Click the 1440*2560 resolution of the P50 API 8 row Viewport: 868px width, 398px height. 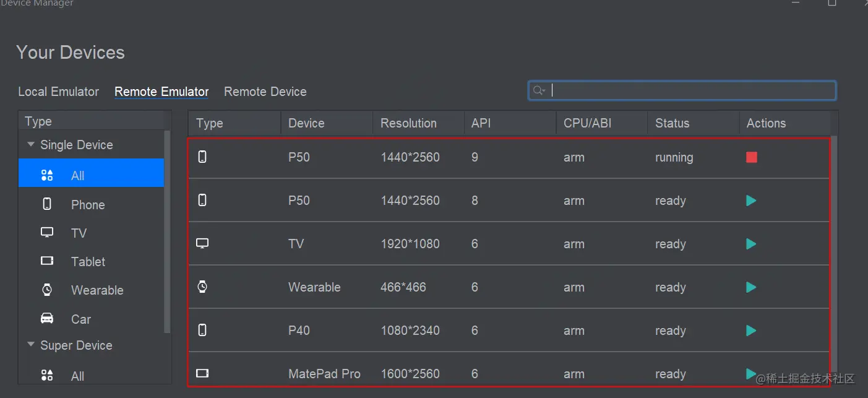pyautogui.click(x=410, y=201)
